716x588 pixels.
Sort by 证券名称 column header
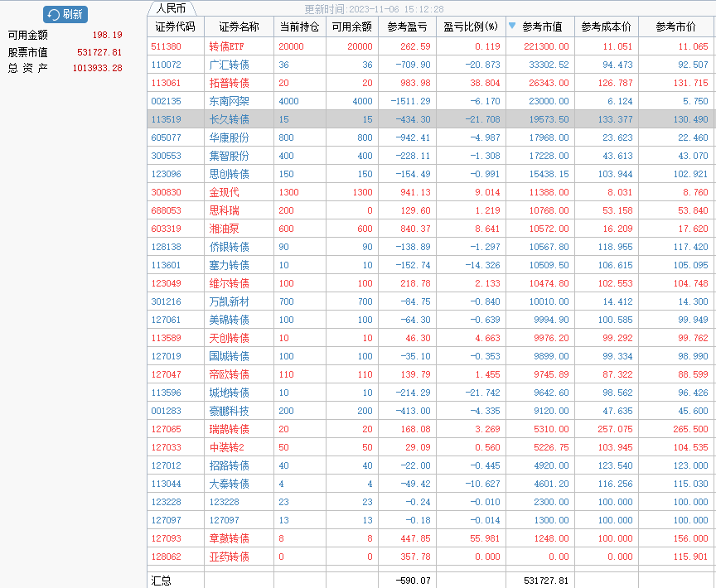(239, 27)
